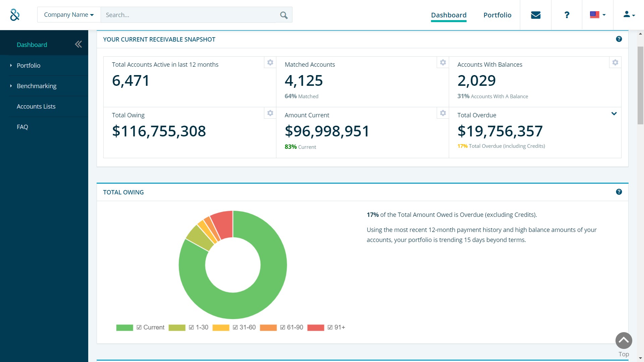Click the ampersand logo icon
The height and width of the screenshot is (362, 644).
15,15
